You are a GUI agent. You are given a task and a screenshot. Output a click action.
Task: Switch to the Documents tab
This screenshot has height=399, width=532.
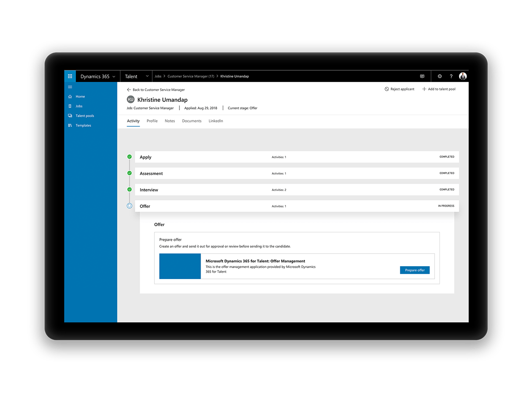192,121
